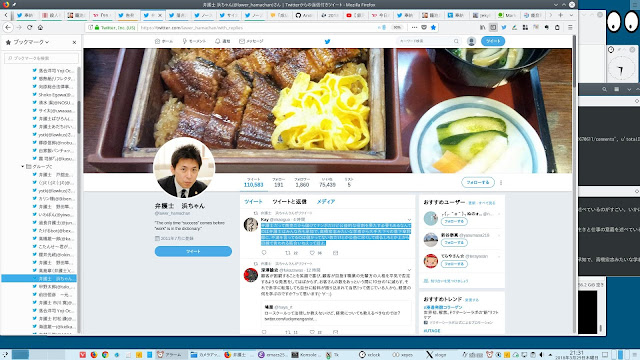Screen dimensions: 640x360
Task: Open the Firefox hamburger menu
Action: (570, 27)
